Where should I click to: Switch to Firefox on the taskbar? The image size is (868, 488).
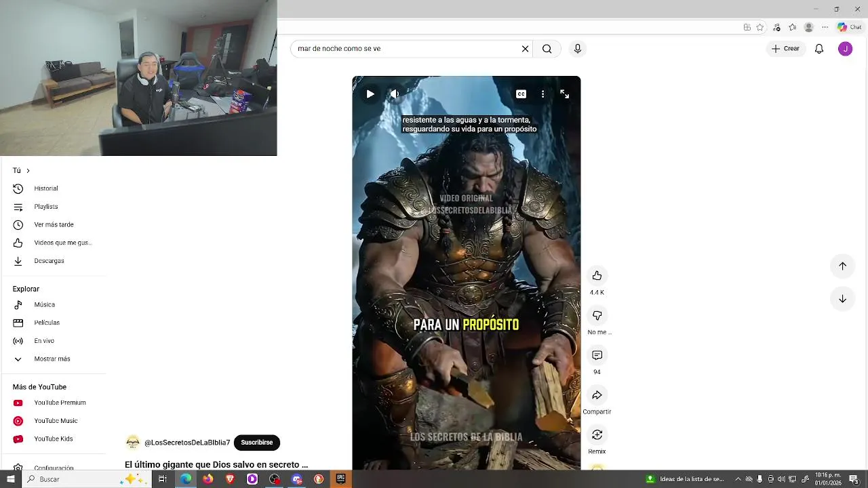click(208, 479)
